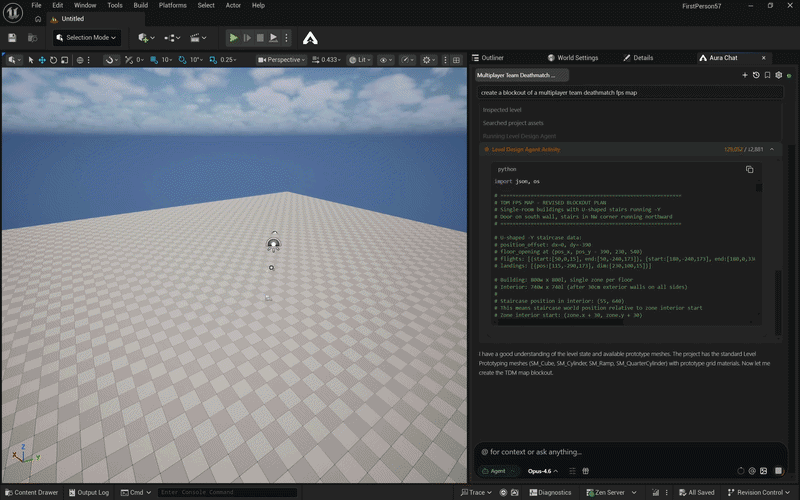800x500 pixels.
Task: Select the translate (move) gizmo tool
Action: (42, 59)
